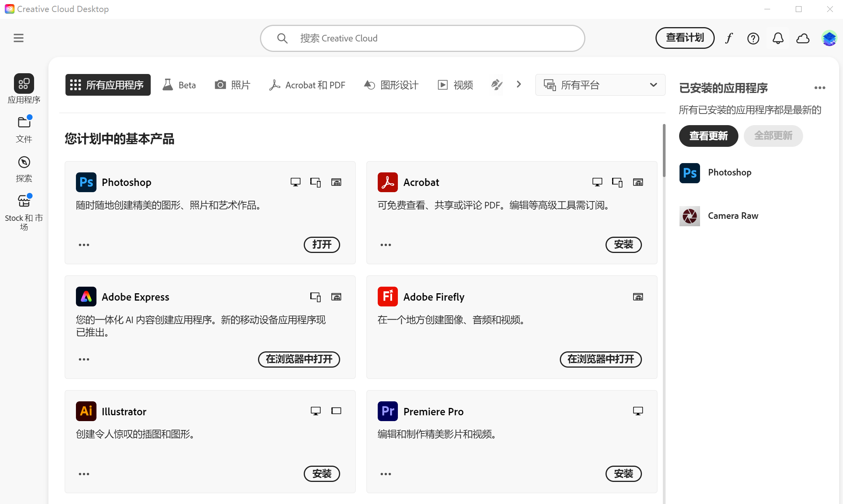This screenshot has height=504, width=843.
Task: Click the 查看更新 button
Action: [x=709, y=136]
